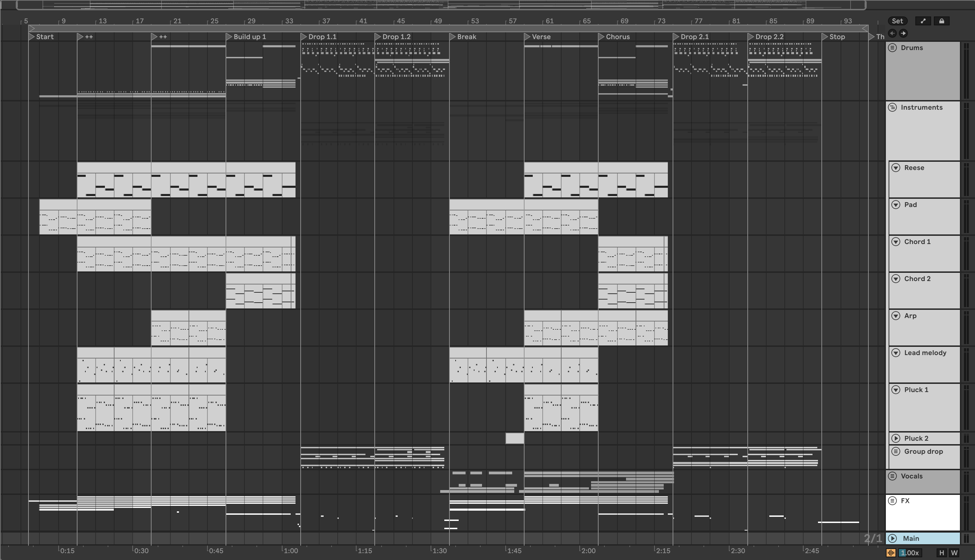The image size is (975, 560).
Task: Collapse the Pad track
Action: pyautogui.click(x=896, y=205)
